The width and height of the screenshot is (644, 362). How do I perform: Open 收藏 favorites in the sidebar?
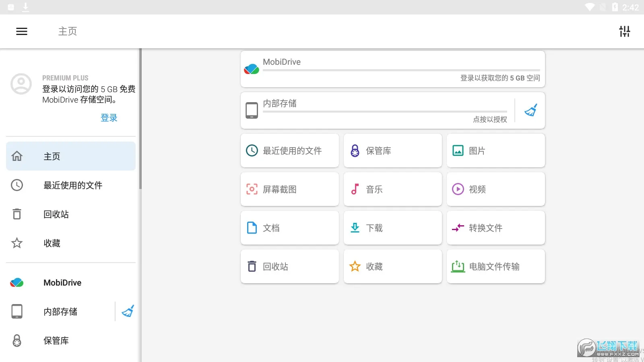click(71, 243)
